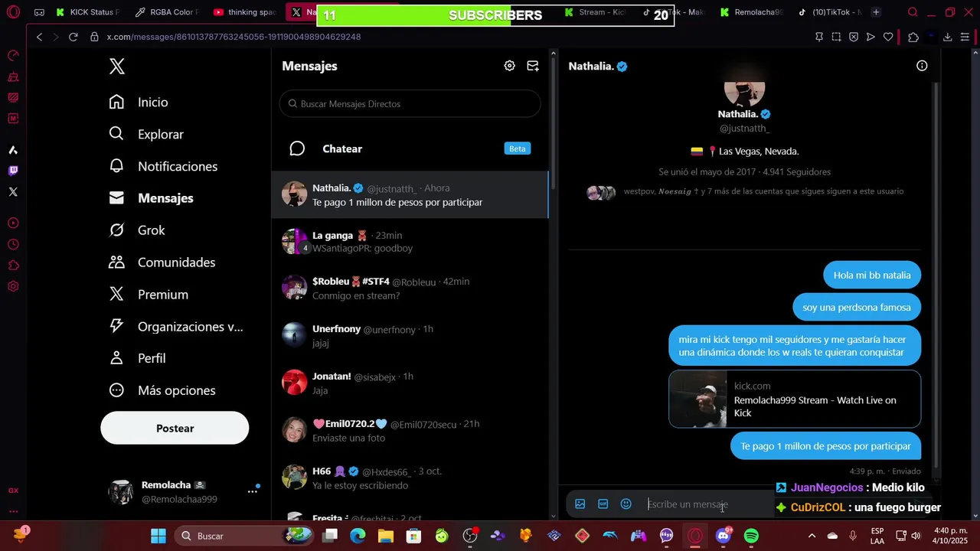Viewport: 980px width, 551px height.
Task: Open conversation info icon
Action: [922, 66]
